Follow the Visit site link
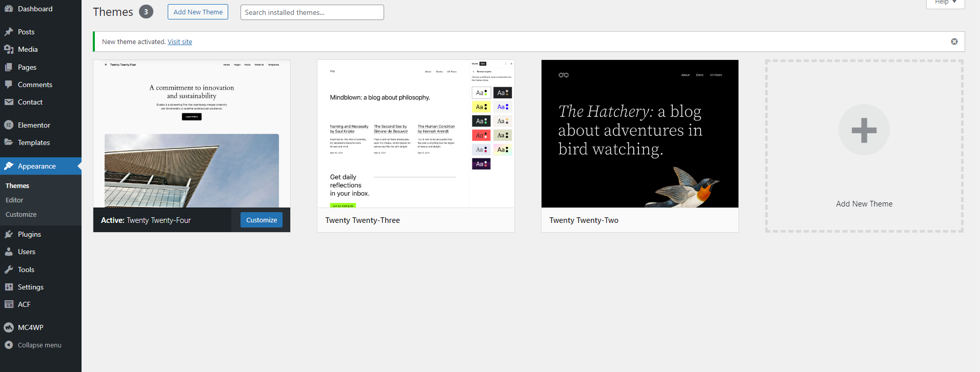 tap(179, 42)
